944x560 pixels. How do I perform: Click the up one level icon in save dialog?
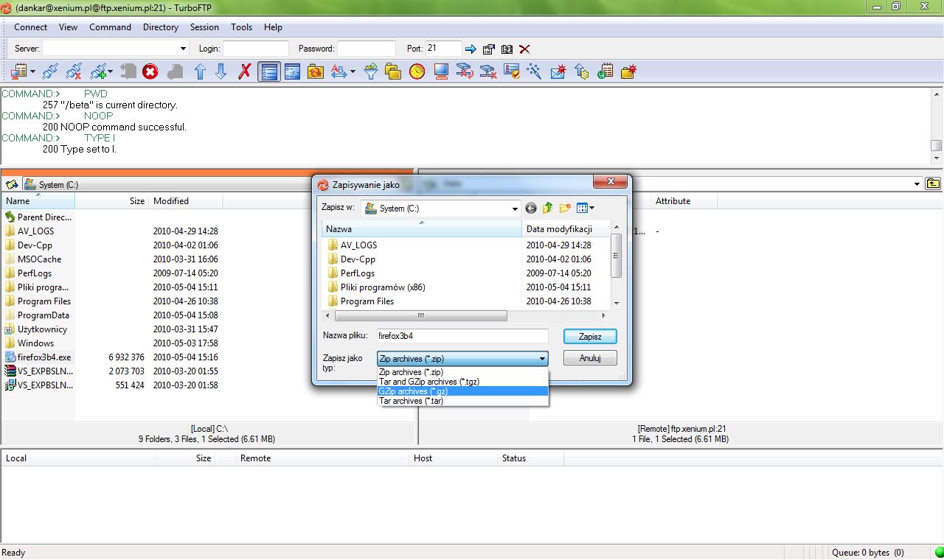(548, 209)
